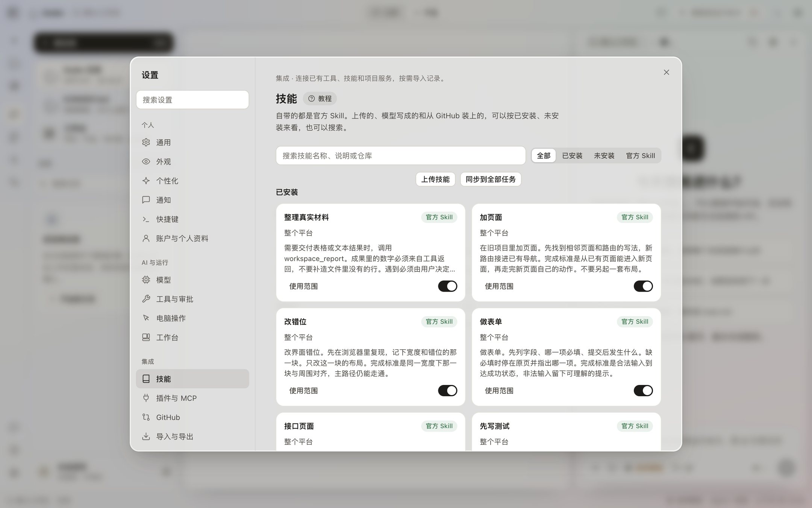Show 全部 skills filter
Image resolution: width=812 pixels, height=508 pixels.
coord(544,155)
